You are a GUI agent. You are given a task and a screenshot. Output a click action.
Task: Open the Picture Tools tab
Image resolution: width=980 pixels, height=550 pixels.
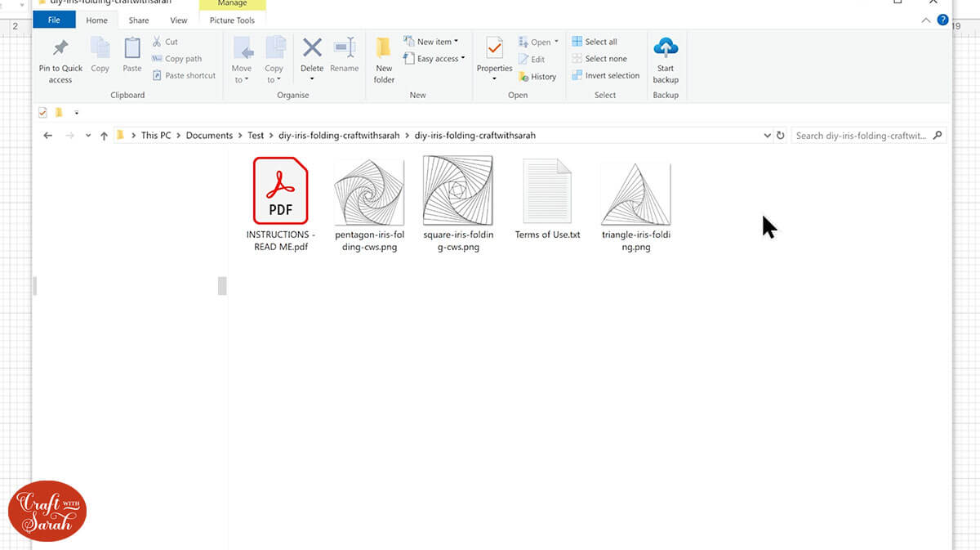[x=232, y=20]
